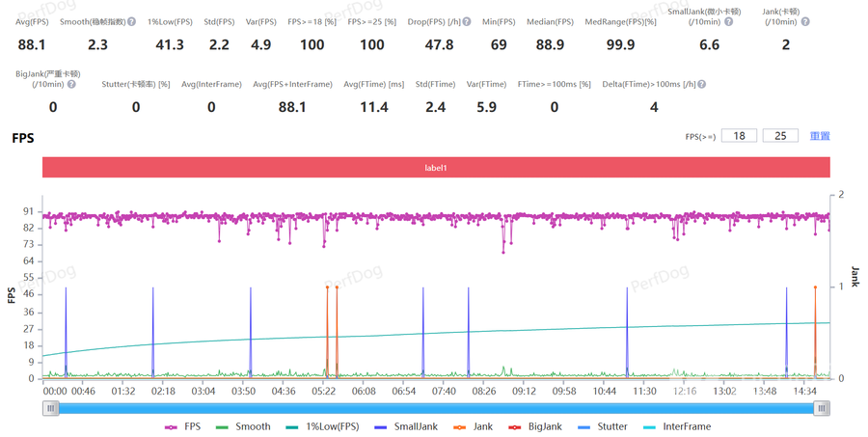Show or hide Stutter series

(601, 426)
